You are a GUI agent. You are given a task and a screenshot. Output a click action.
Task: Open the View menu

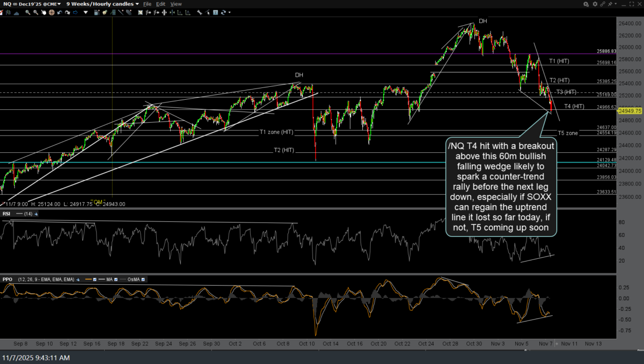(x=176, y=4)
